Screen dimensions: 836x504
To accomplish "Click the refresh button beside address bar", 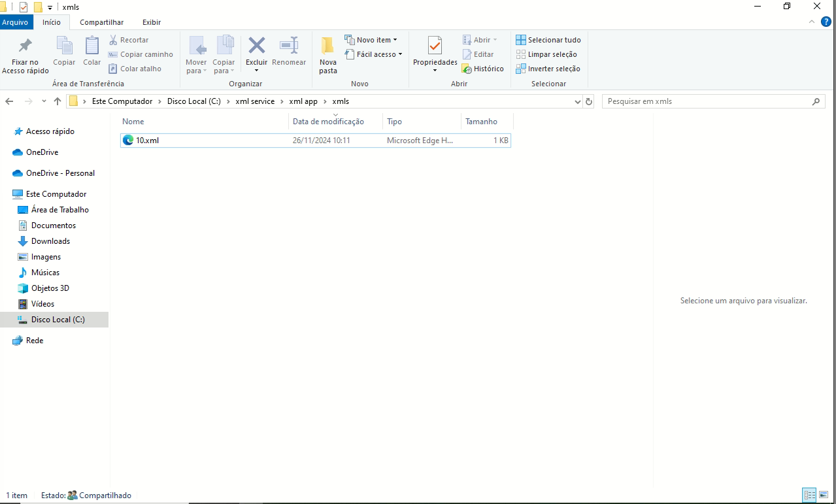I will pyautogui.click(x=589, y=101).
